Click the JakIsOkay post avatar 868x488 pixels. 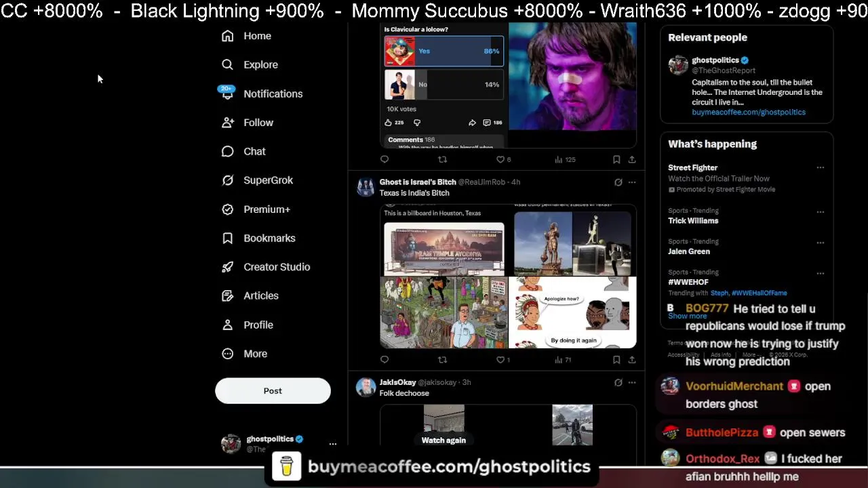[366, 388]
